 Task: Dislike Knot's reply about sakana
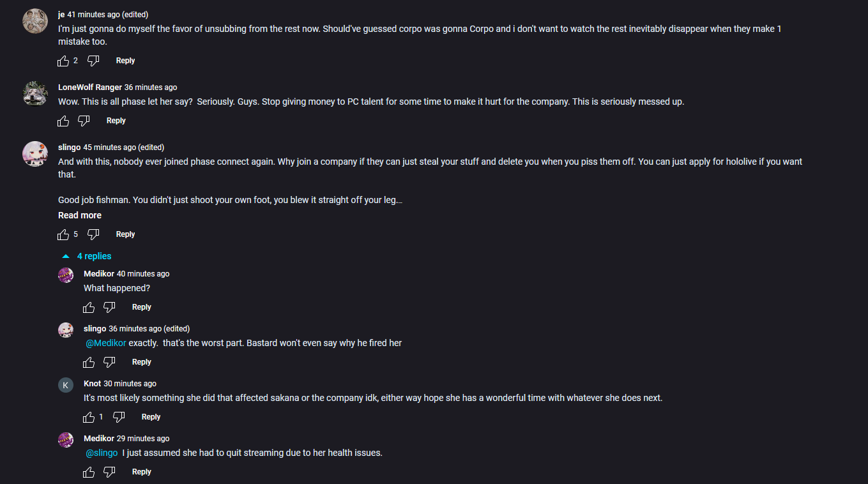[119, 417]
